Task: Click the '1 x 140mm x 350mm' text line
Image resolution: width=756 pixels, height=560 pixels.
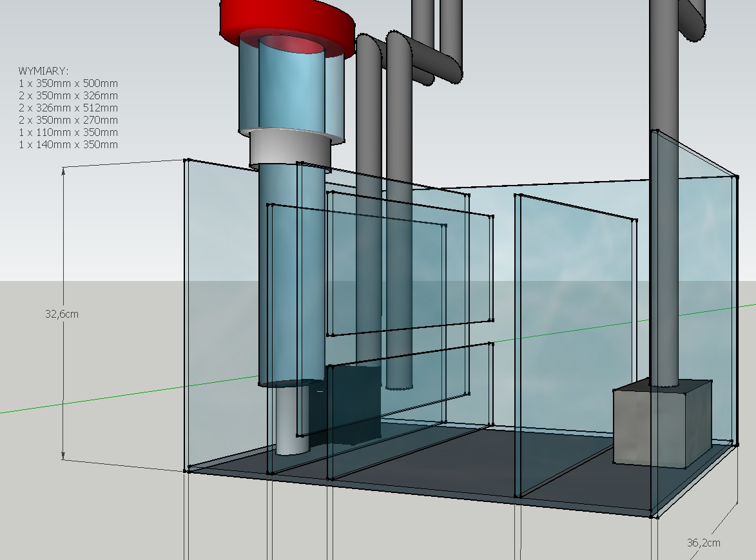Action: (x=68, y=144)
